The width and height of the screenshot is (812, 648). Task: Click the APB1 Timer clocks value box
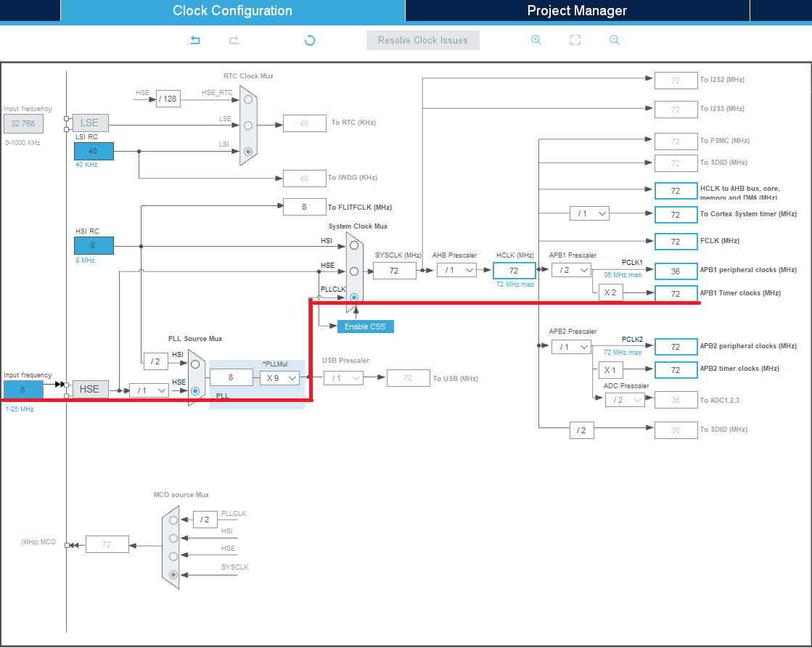[676, 294]
